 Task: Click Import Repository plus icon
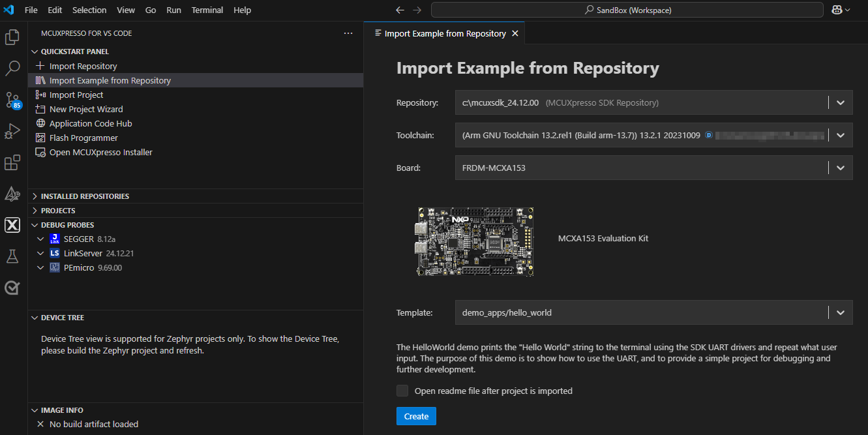41,66
